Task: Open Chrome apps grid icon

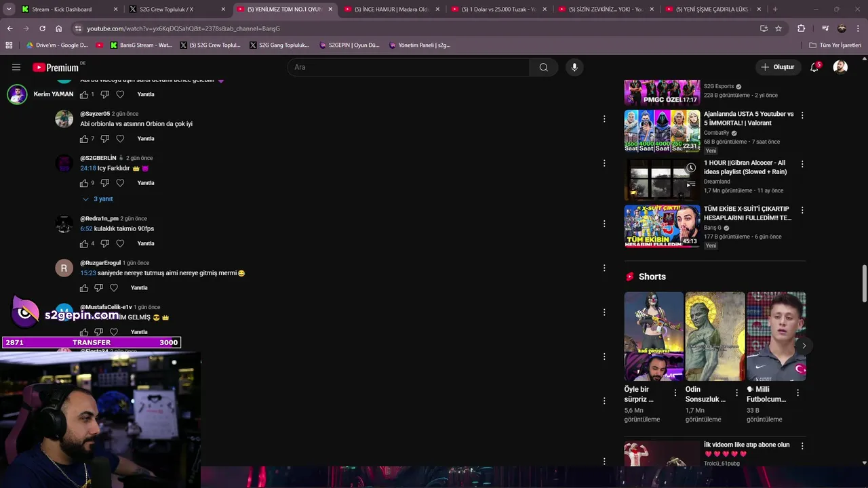Action: coord(9,45)
